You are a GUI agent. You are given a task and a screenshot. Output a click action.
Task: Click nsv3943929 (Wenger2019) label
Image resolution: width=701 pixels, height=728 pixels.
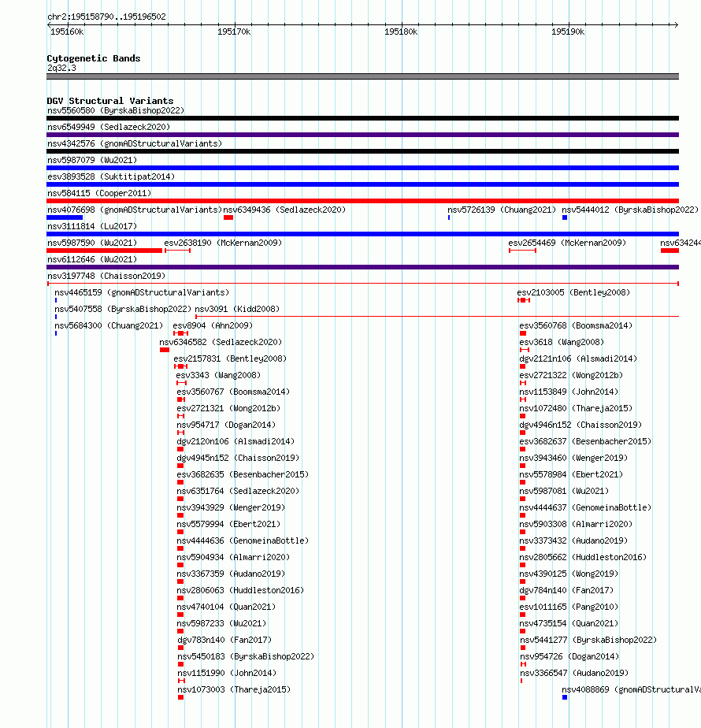232,507
